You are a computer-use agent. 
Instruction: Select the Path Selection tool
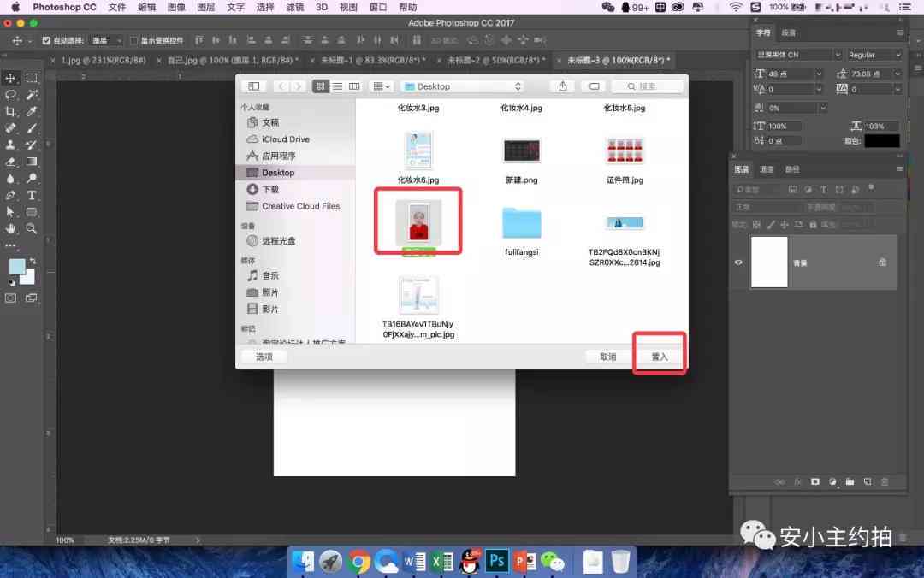tap(10, 211)
